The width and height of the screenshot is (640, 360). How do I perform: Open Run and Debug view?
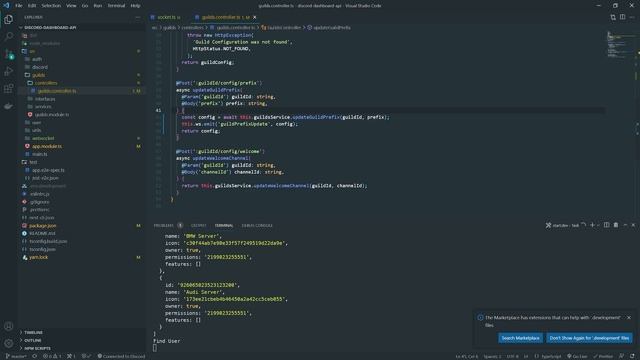pos(9,71)
